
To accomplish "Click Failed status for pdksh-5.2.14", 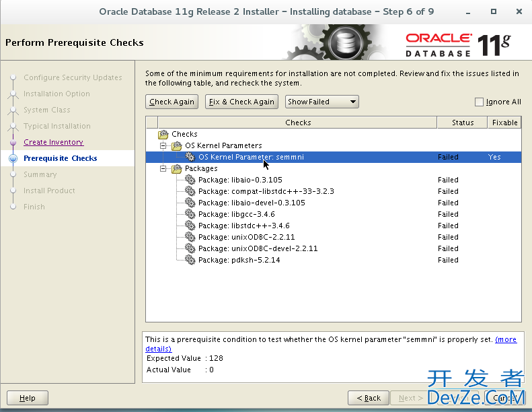I will coord(448,260).
